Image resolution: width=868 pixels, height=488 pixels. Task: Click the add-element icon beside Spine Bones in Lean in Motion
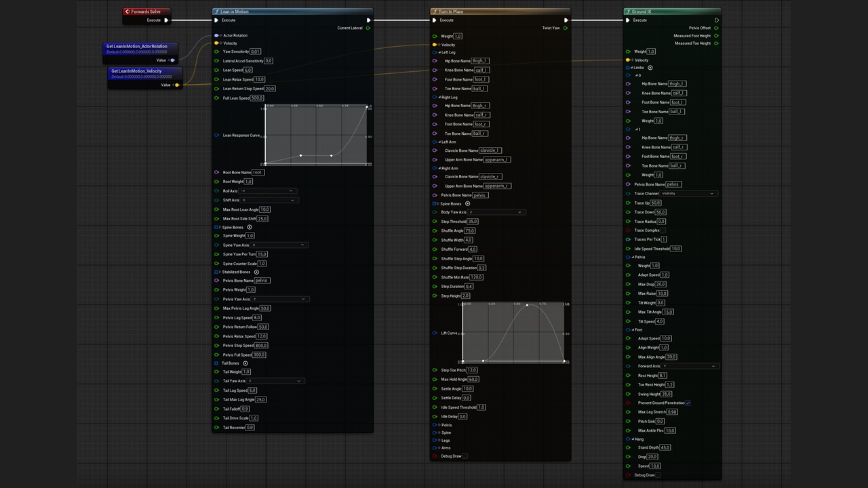pos(250,227)
